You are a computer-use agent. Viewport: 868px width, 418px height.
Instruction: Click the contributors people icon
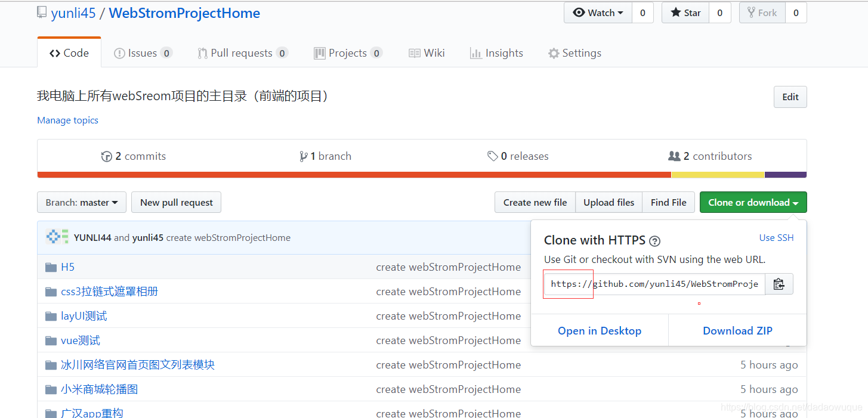pos(674,156)
